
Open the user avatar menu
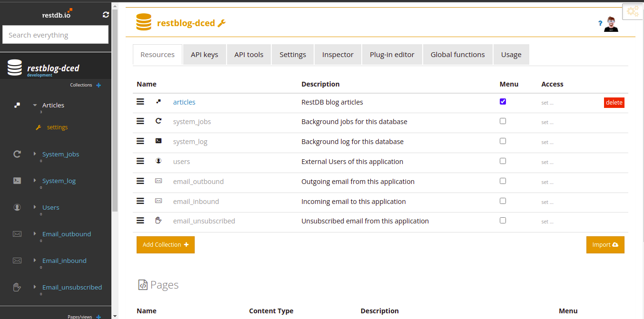click(611, 24)
